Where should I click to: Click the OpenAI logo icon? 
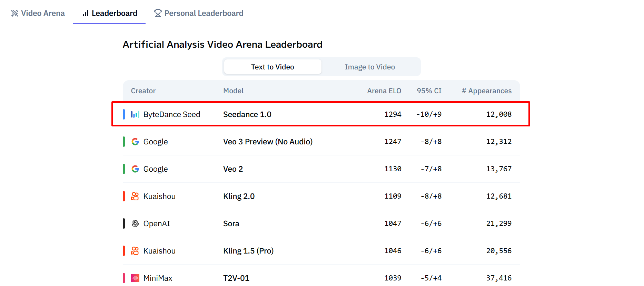tap(135, 223)
